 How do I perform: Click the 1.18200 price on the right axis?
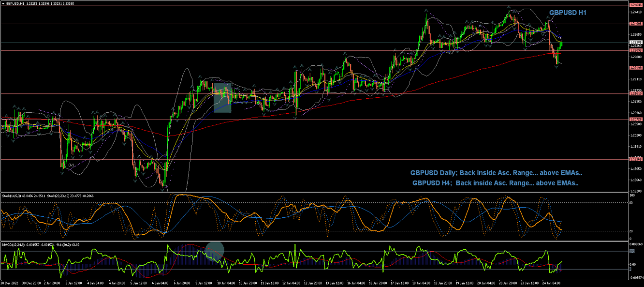tap(635, 191)
